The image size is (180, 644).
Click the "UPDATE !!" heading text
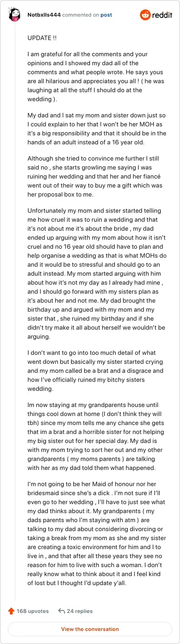(x=42, y=38)
